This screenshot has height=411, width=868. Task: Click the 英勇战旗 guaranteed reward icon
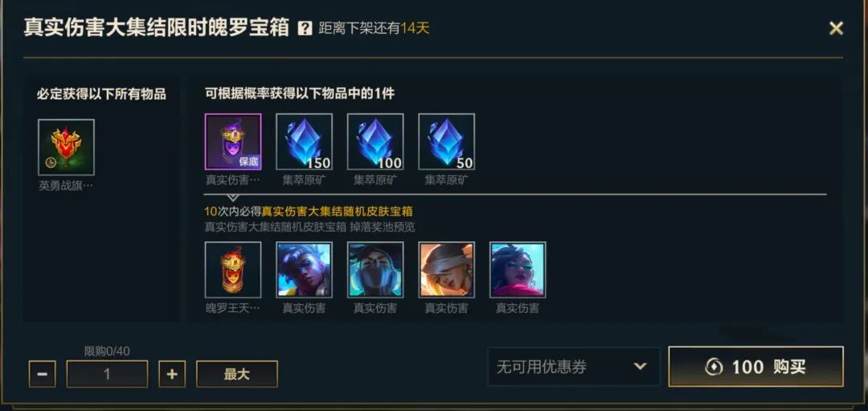(67, 147)
